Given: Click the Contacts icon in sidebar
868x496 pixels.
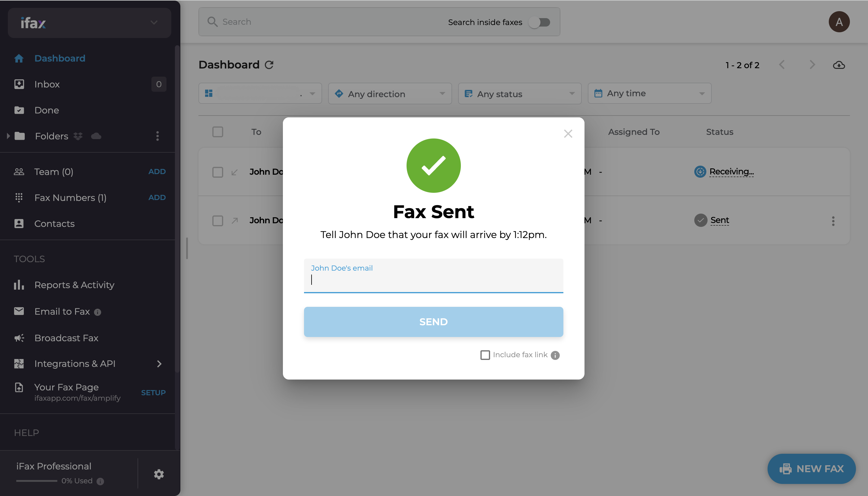Looking at the screenshot, I should 18,224.
